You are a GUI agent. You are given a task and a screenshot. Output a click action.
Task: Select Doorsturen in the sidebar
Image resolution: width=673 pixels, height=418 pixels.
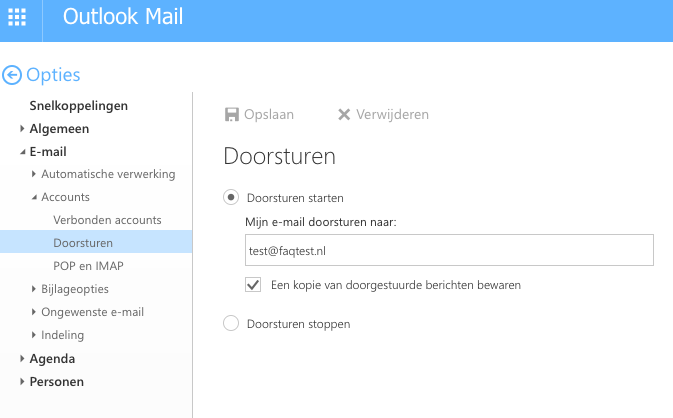96,241
